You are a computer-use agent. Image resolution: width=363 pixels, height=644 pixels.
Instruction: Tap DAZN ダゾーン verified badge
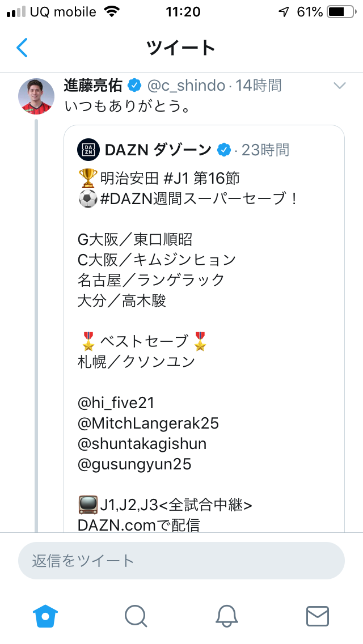[224, 150]
